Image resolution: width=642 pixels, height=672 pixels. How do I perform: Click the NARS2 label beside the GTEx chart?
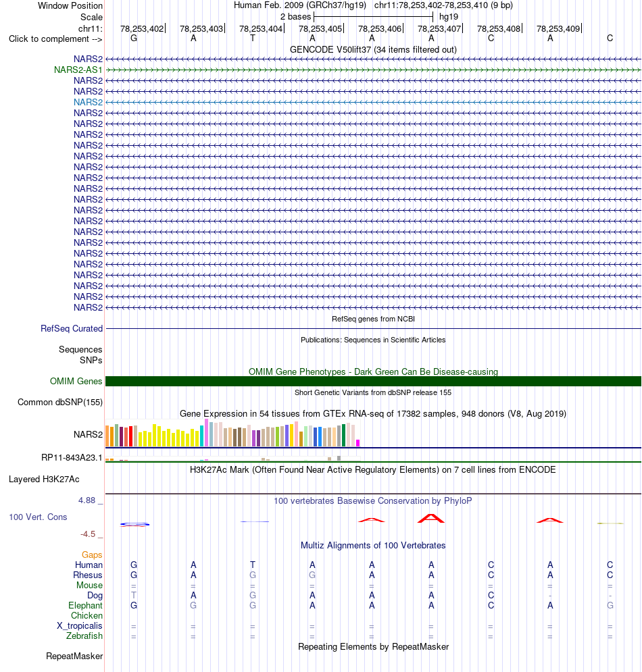[x=88, y=434]
